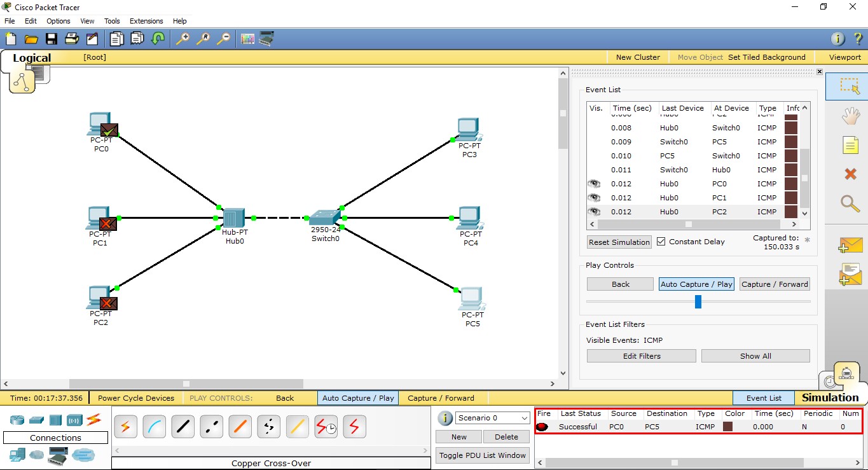Open the Activity Wizard icon

[x=92, y=39]
